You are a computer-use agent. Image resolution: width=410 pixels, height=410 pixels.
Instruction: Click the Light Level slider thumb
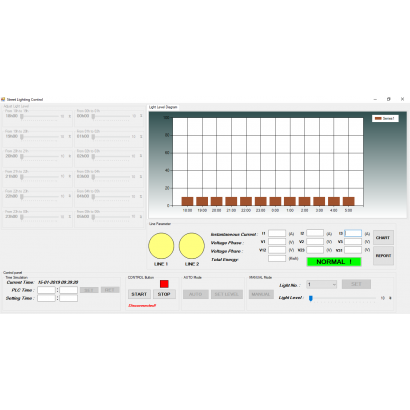coord(311,298)
